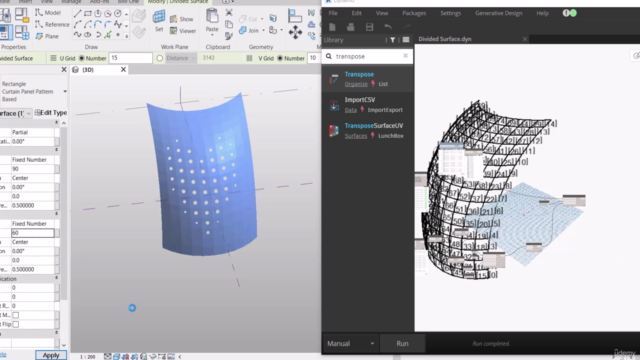This screenshot has height=360, width=640.
Task: Click the V Grid number field
Action: pos(314,58)
